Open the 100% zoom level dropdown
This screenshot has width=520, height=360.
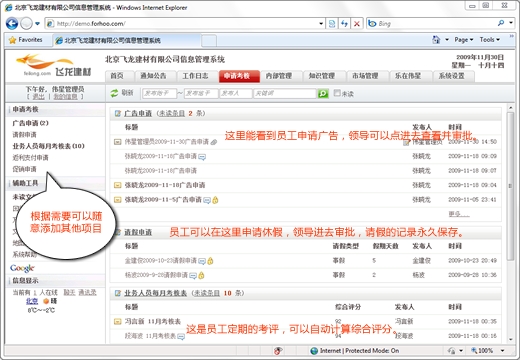click(502, 351)
